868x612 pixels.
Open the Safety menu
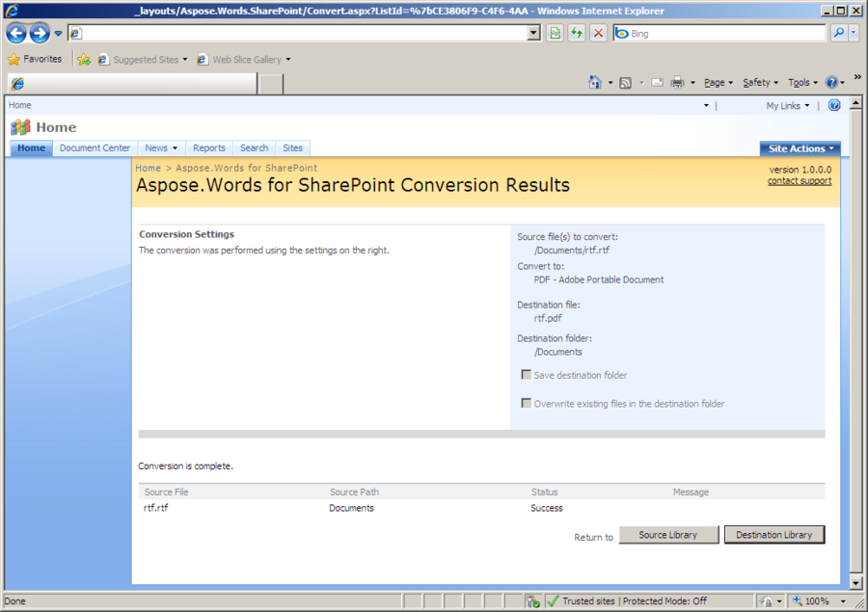761,83
